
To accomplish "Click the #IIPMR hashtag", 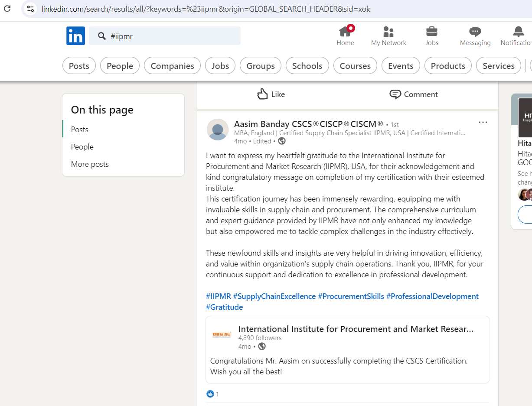I will pyautogui.click(x=219, y=296).
